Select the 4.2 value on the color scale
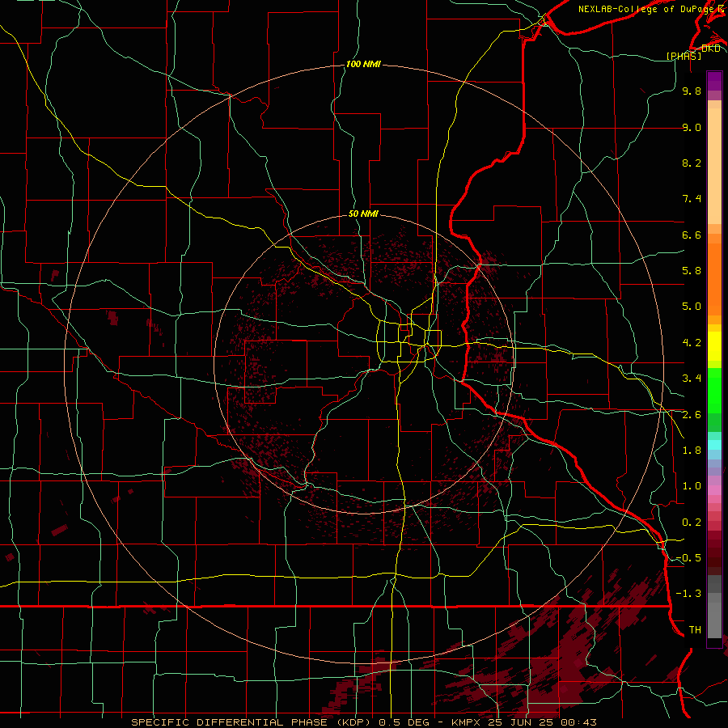Viewport: 728px width, 728px height. click(x=692, y=343)
